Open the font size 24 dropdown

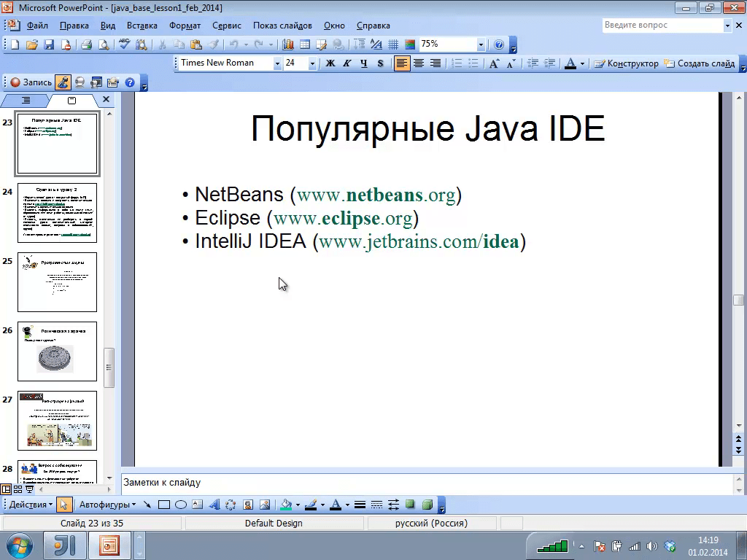[x=312, y=63]
